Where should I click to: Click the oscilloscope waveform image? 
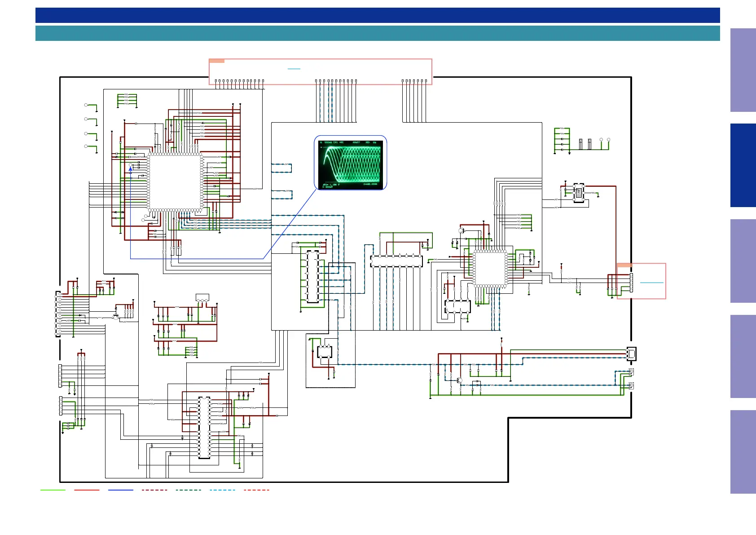(x=350, y=165)
